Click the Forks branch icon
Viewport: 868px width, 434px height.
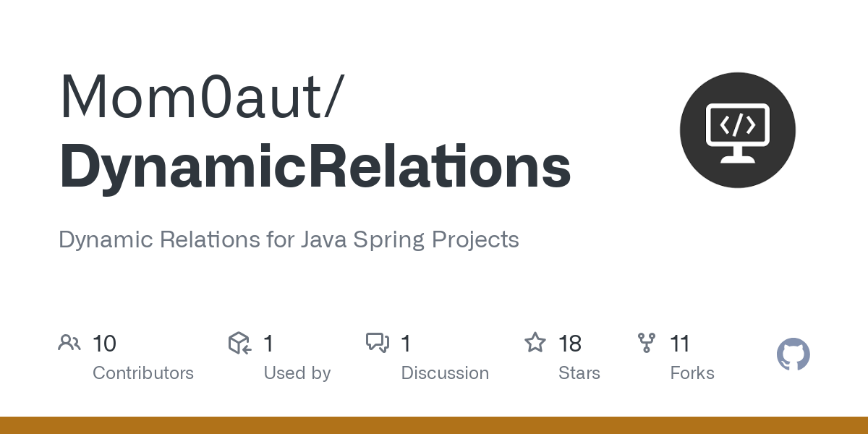(646, 343)
